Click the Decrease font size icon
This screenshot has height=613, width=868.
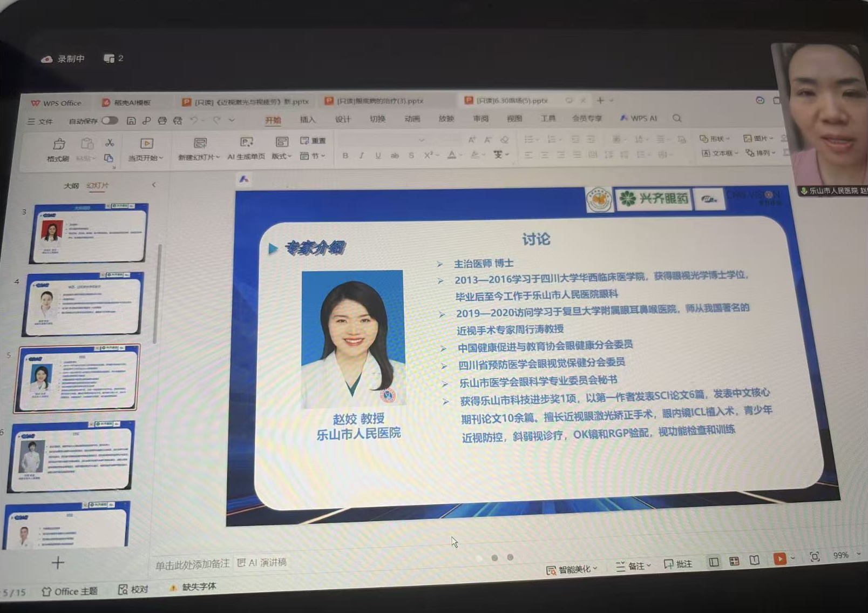coord(488,140)
